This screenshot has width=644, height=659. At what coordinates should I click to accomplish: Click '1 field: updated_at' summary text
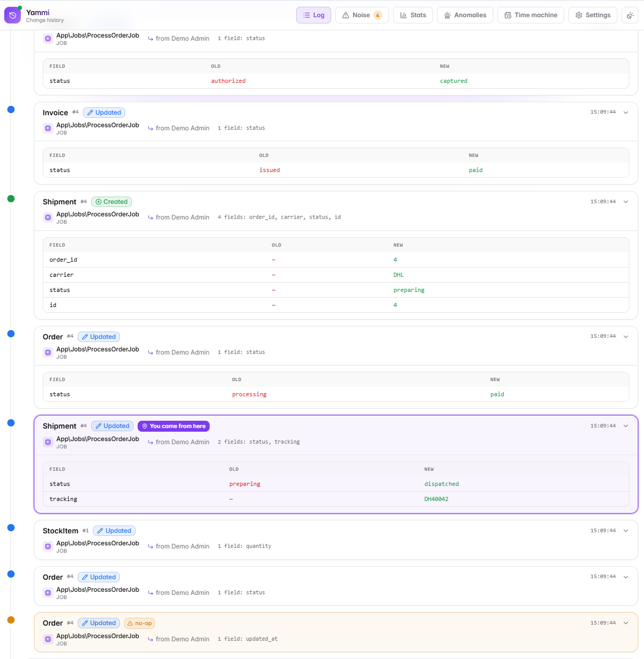point(248,639)
